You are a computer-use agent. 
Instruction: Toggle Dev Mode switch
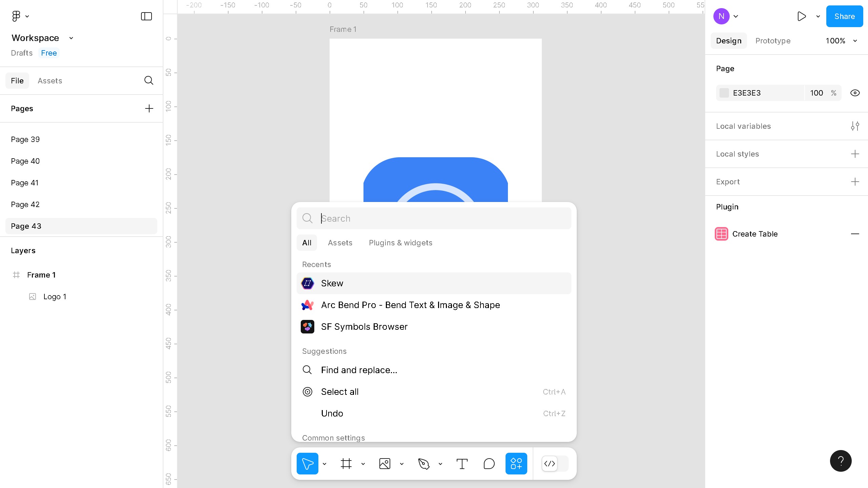coord(555,463)
